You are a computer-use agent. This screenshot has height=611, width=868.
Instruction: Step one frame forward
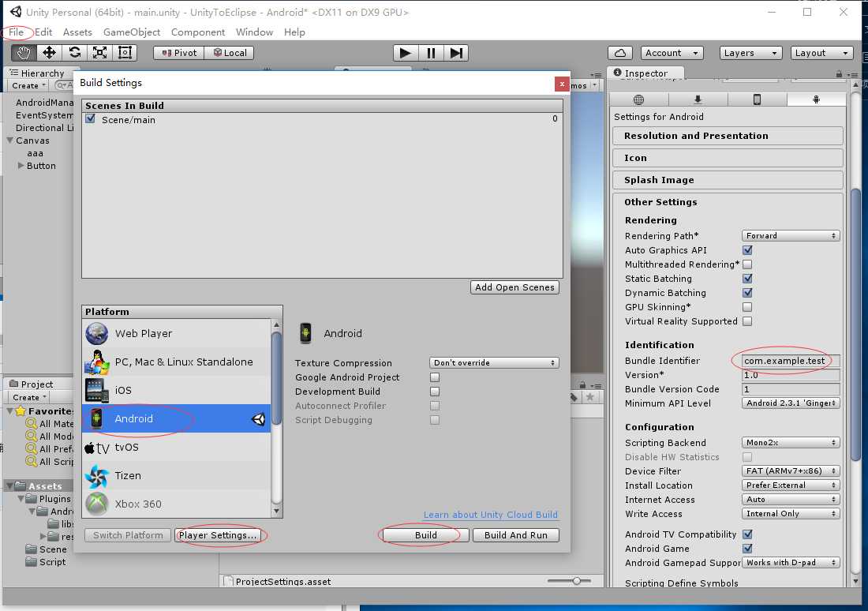click(x=456, y=53)
